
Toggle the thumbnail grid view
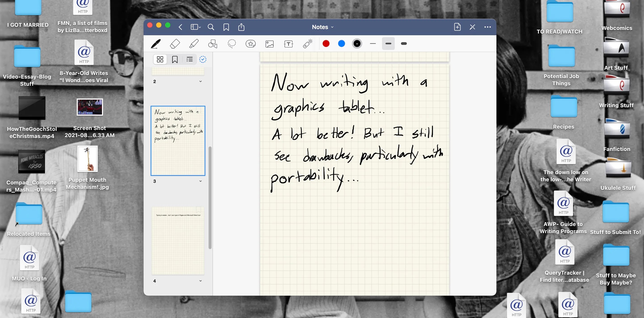tap(160, 59)
